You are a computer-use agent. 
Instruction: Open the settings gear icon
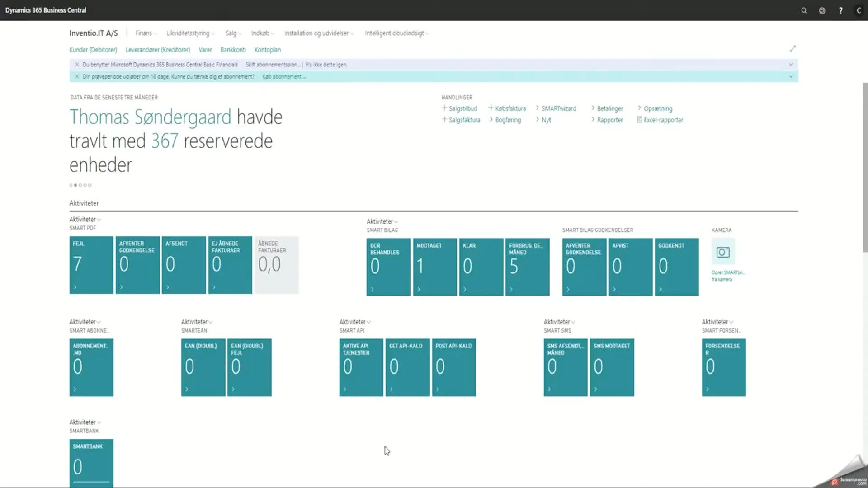pyautogui.click(x=822, y=10)
